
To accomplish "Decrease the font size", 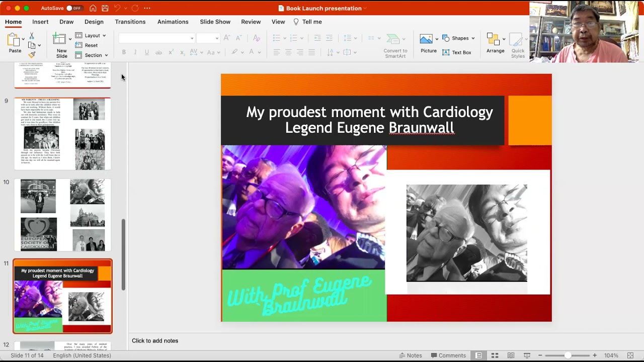I will point(238,38).
